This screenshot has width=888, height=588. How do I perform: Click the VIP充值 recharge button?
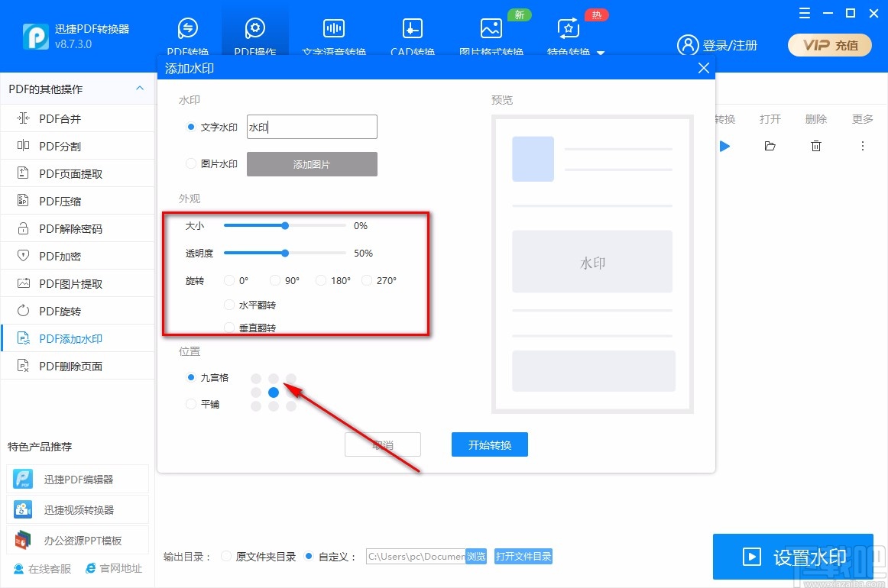[829, 45]
